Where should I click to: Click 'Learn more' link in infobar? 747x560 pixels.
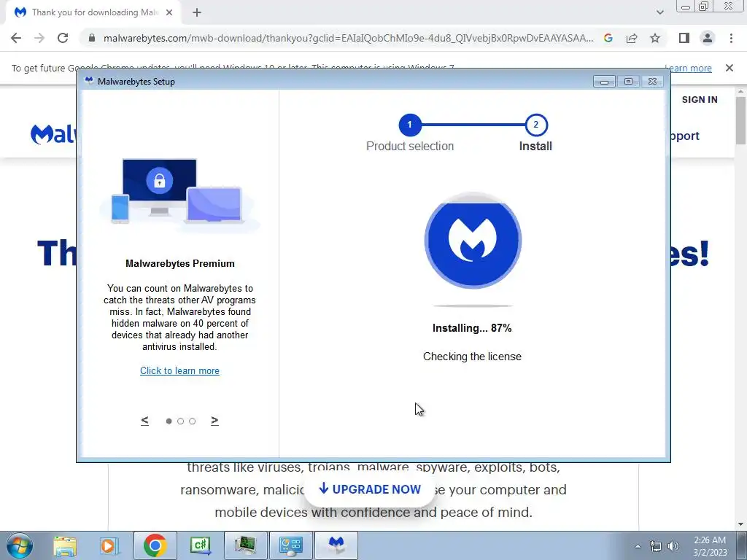[x=689, y=68]
